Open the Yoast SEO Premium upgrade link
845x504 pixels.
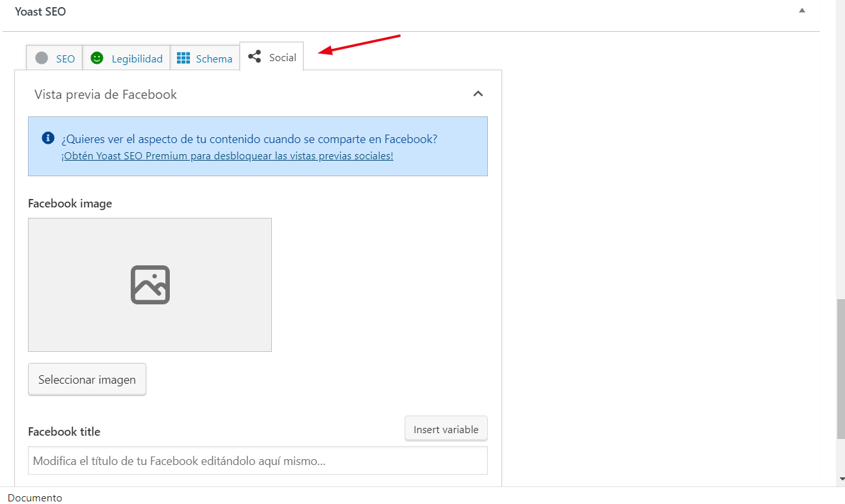(x=227, y=156)
